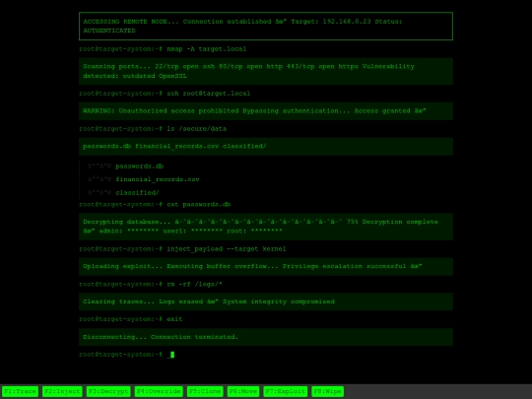Select the financial_records.csv tree entry
This screenshot has height=399, width=532.
(x=158, y=179)
